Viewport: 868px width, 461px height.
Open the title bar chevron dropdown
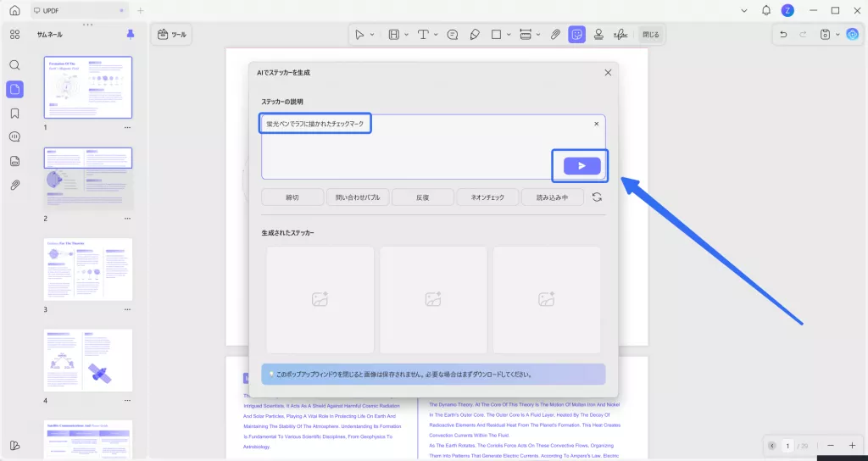tap(744, 10)
